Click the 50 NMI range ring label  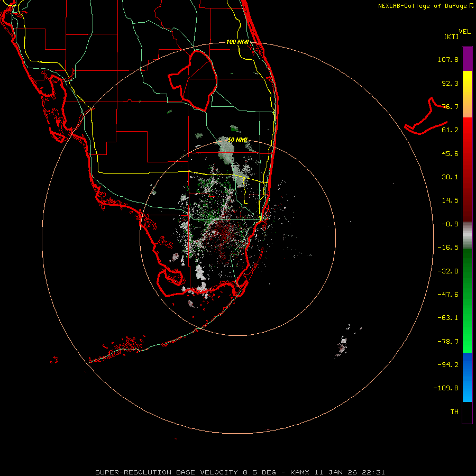237,140
